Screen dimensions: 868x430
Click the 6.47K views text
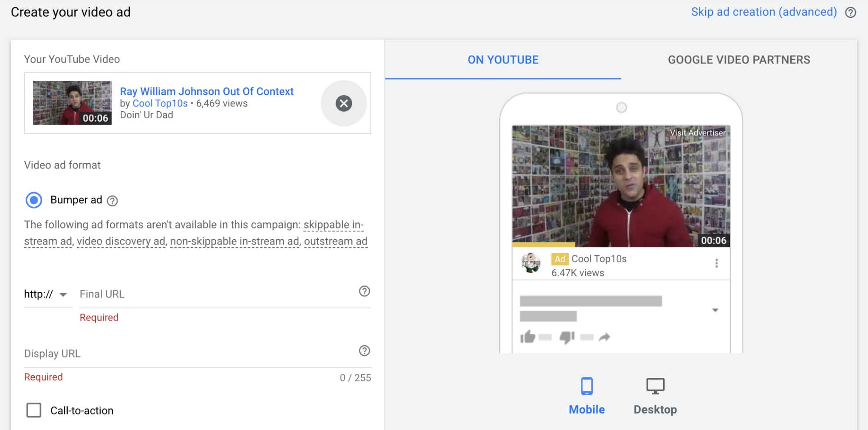(x=578, y=273)
